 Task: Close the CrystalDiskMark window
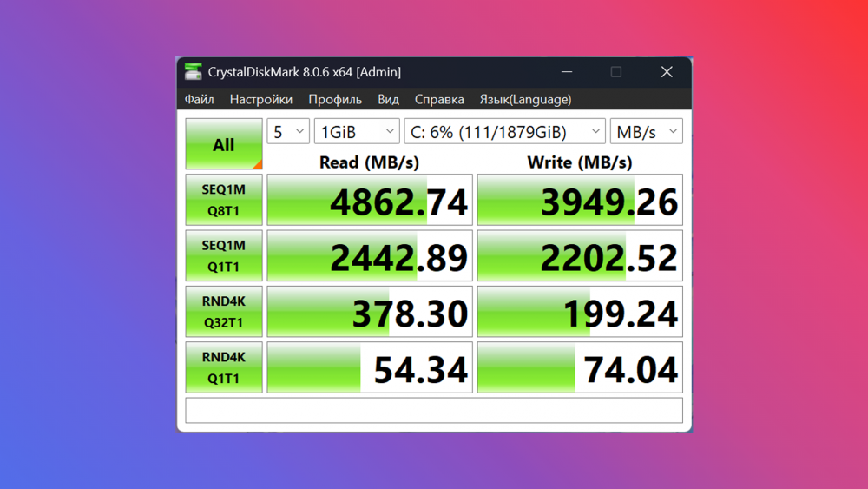click(667, 72)
